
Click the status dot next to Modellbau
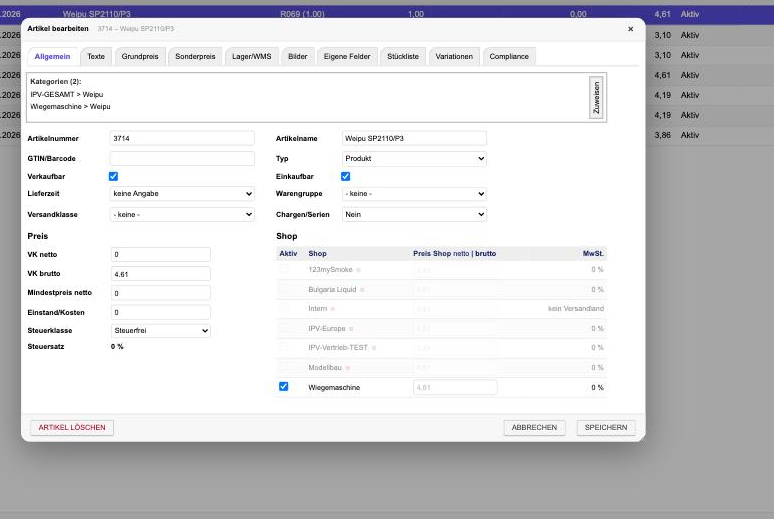click(x=348, y=368)
